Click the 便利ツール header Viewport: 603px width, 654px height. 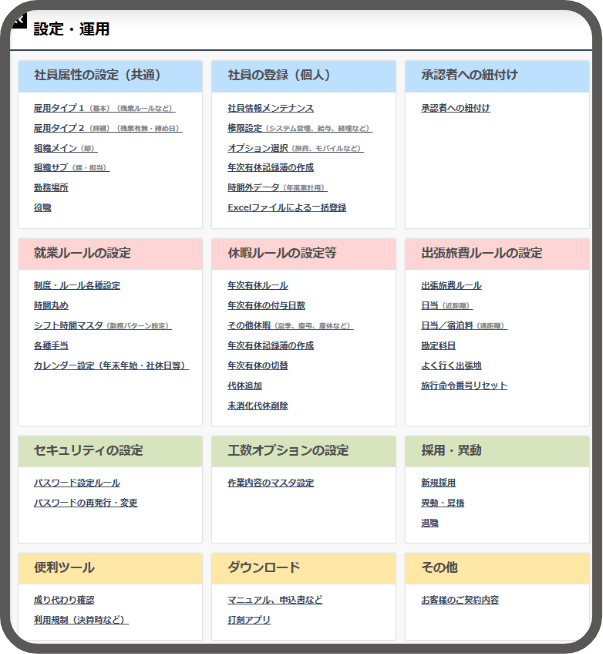(x=110, y=568)
